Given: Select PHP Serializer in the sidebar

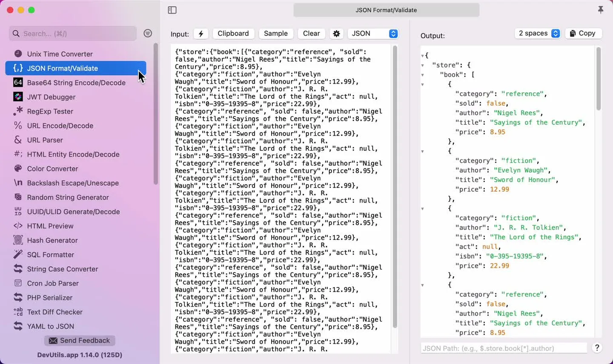Looking at the screenshot, I should pos(76,298).
